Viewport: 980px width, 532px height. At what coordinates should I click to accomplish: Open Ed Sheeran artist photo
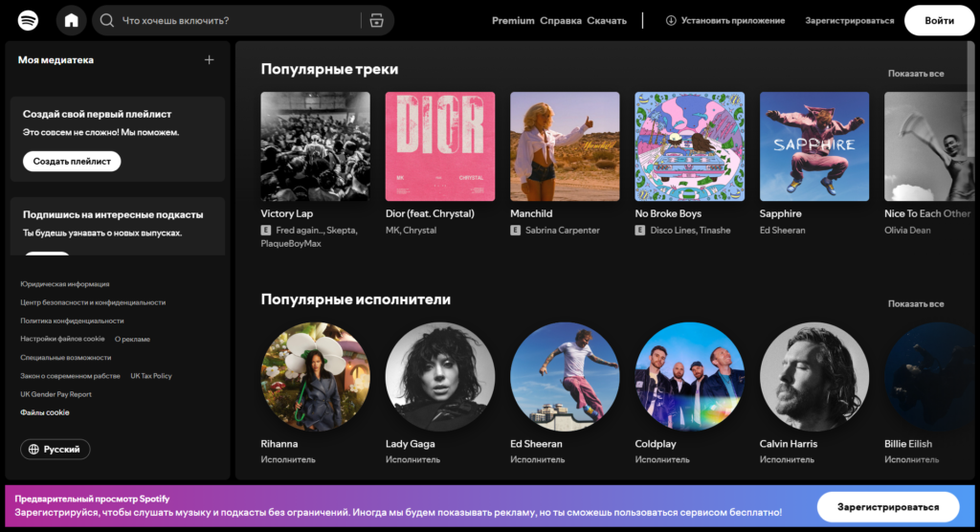(565, 376)
